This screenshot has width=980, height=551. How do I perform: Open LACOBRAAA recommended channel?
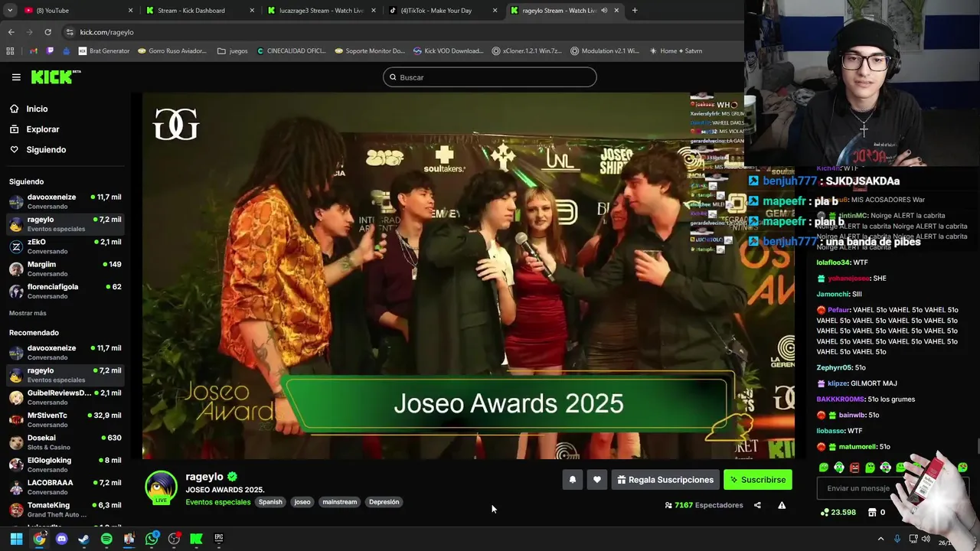coord(65,487)
